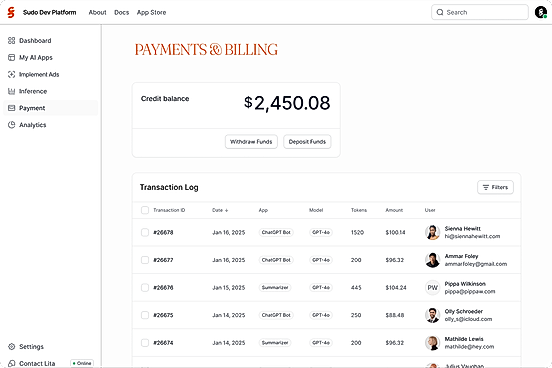Screen dimensions: 552x368
Task: Click Ammar Foley's avatar photo
Action: click(432, 260)
